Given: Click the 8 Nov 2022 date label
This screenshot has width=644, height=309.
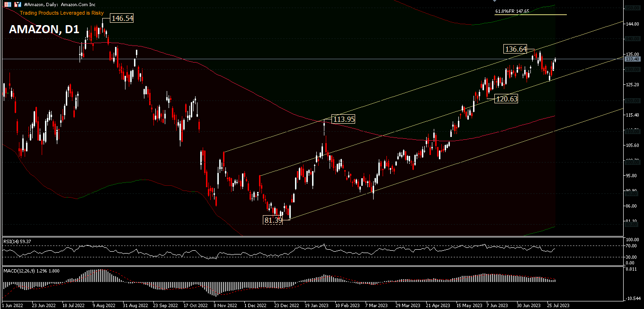Looking at the screenshot, I should (226, 306).
